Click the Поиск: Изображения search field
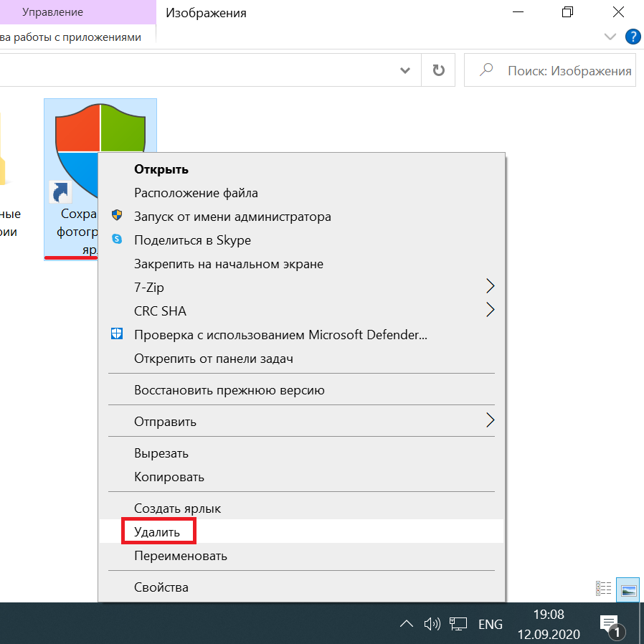644x644 pixels. pos(550,70)
